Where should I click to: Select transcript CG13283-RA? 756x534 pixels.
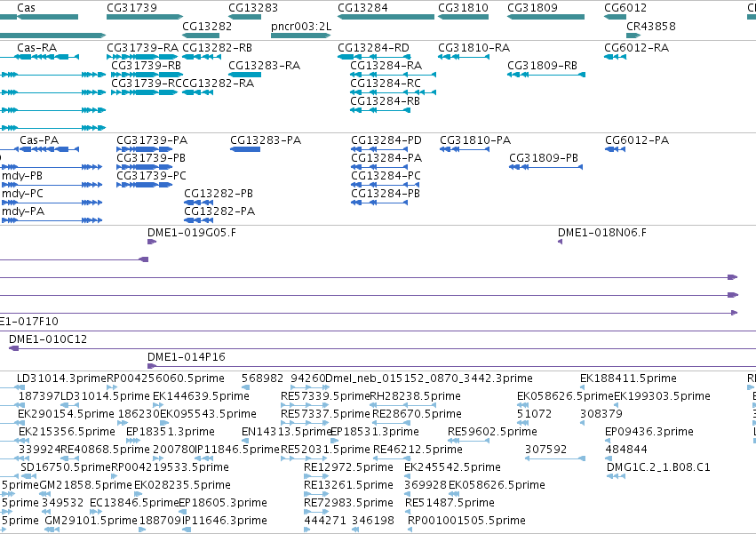pyautogui.click(x=264, y=66)
